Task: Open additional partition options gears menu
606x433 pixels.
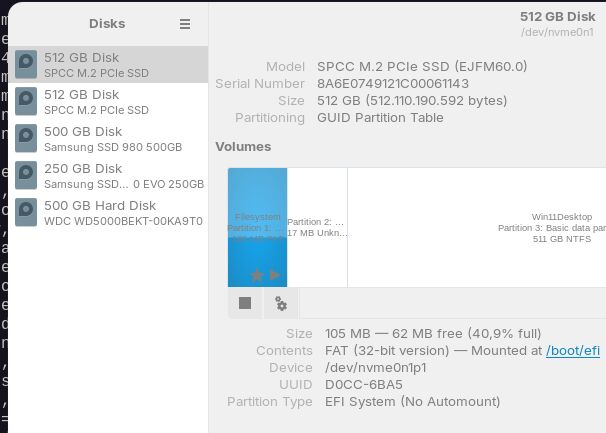Action: click(x=281, y=303)
